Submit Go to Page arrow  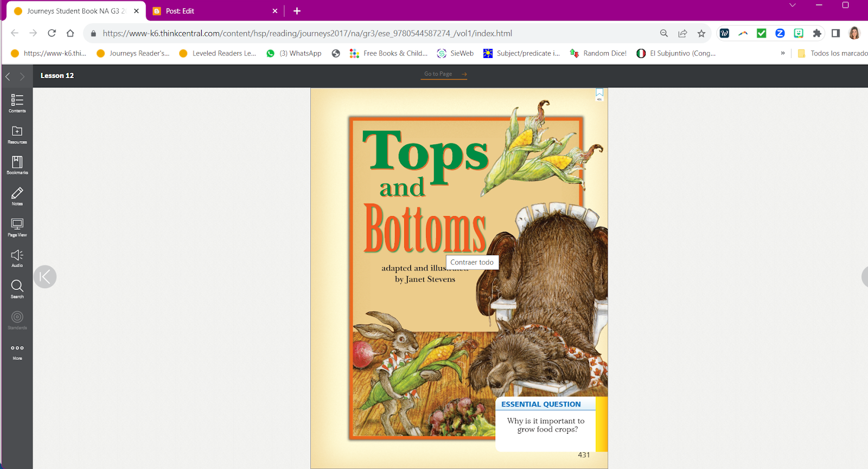tap(464, 74)
